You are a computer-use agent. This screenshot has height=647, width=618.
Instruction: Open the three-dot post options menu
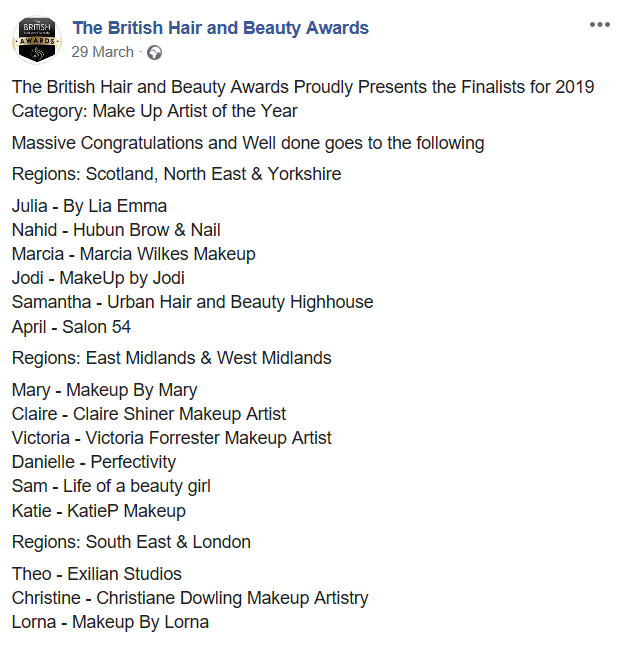coord(599,25)
